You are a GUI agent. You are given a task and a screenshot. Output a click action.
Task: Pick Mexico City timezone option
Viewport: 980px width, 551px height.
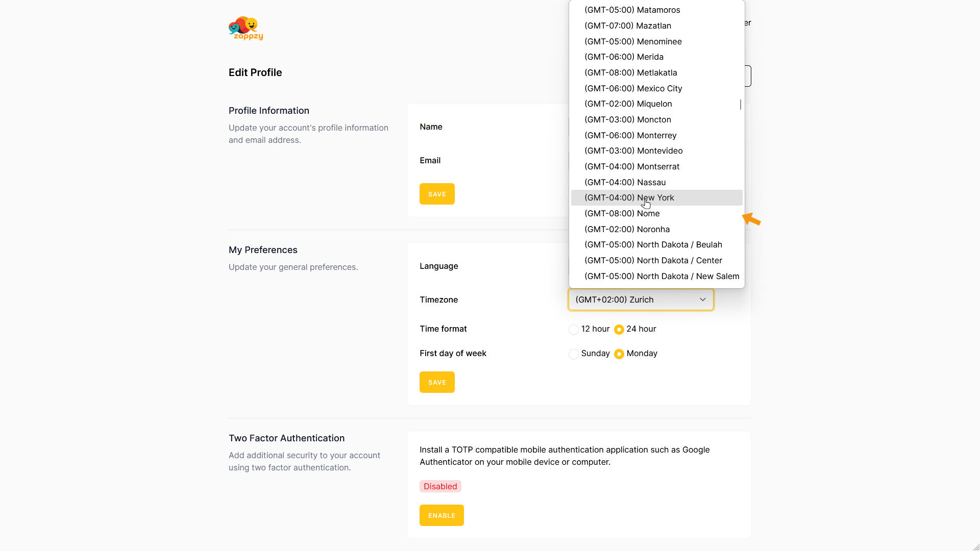click(633, 88)
